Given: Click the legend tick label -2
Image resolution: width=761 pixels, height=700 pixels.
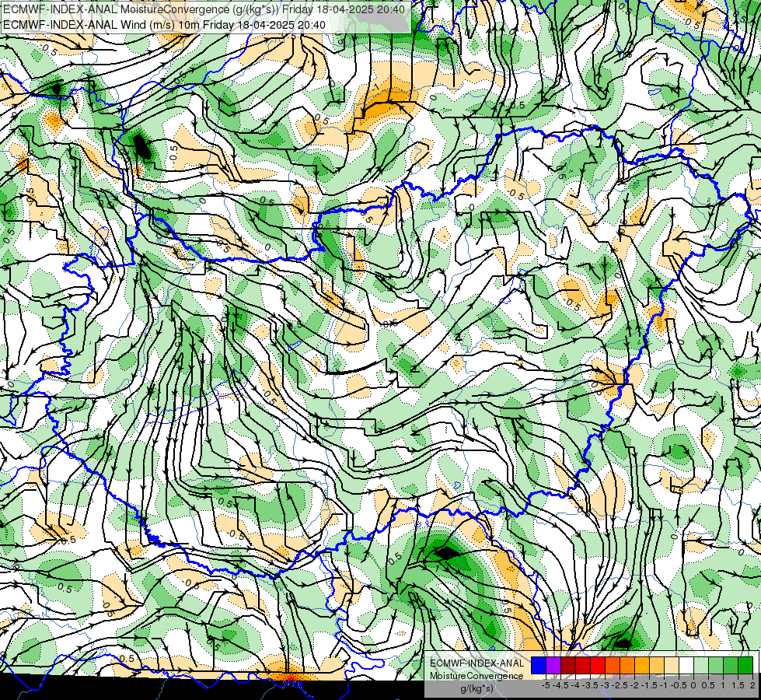Looking at the screenshot, I should 634,685.
